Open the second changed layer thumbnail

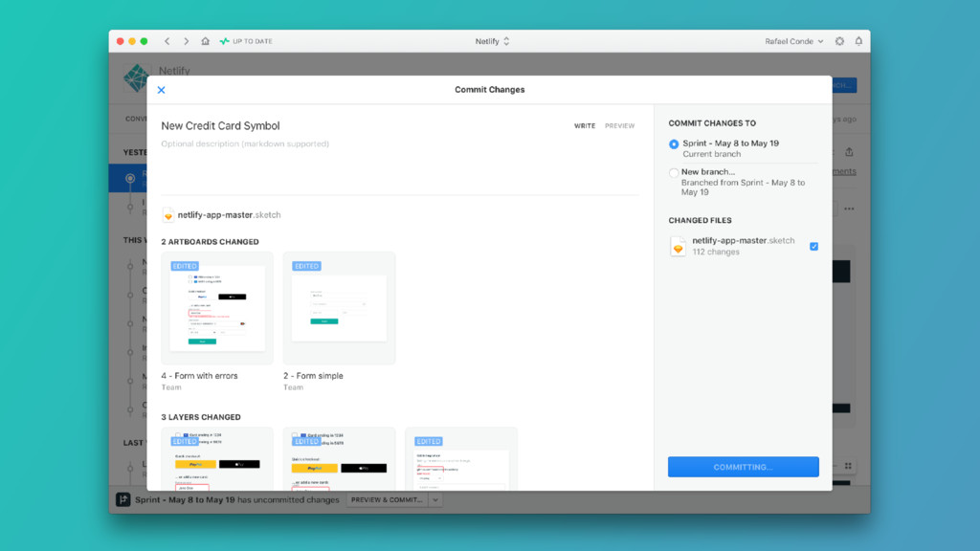coord(339,458)
